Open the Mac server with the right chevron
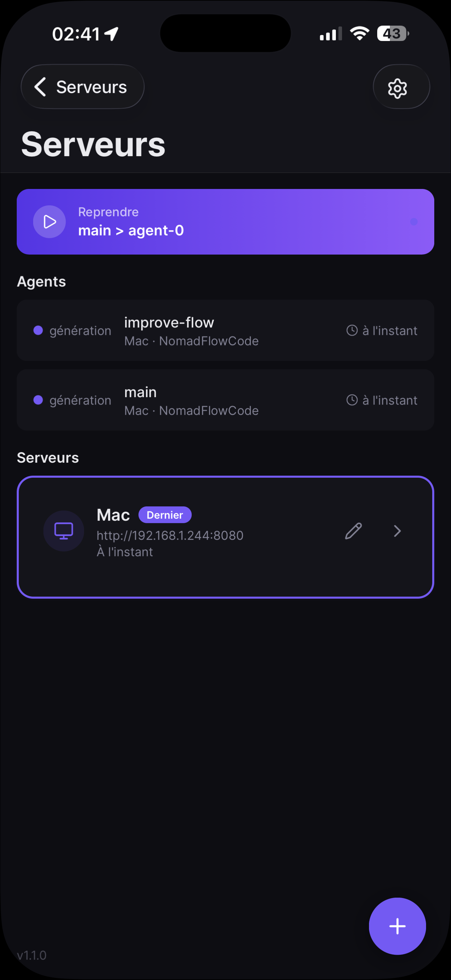 [397, 531]
